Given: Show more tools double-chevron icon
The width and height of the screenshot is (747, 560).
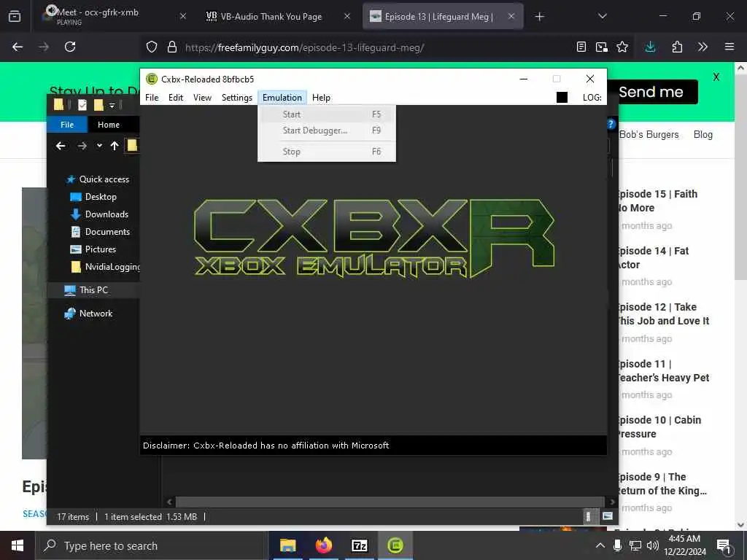Looking at the screenshot, I should click(x=703, y=47).
